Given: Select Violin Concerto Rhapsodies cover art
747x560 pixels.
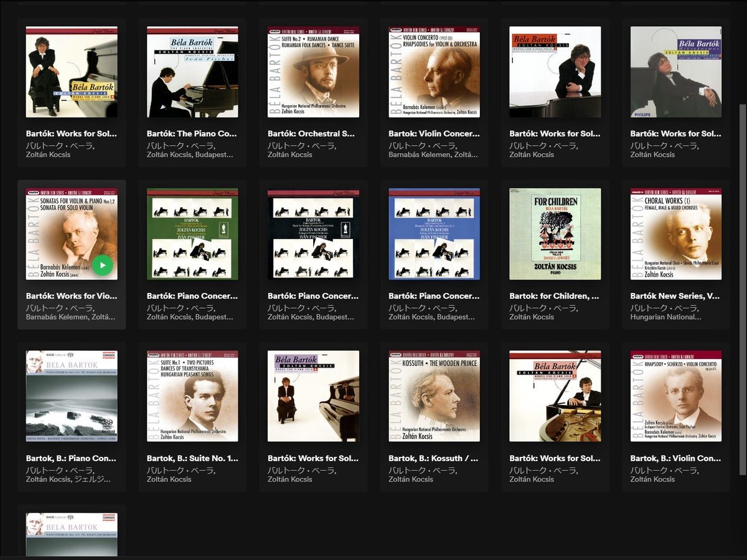Looking at the screenshot, I should (434, 72).
